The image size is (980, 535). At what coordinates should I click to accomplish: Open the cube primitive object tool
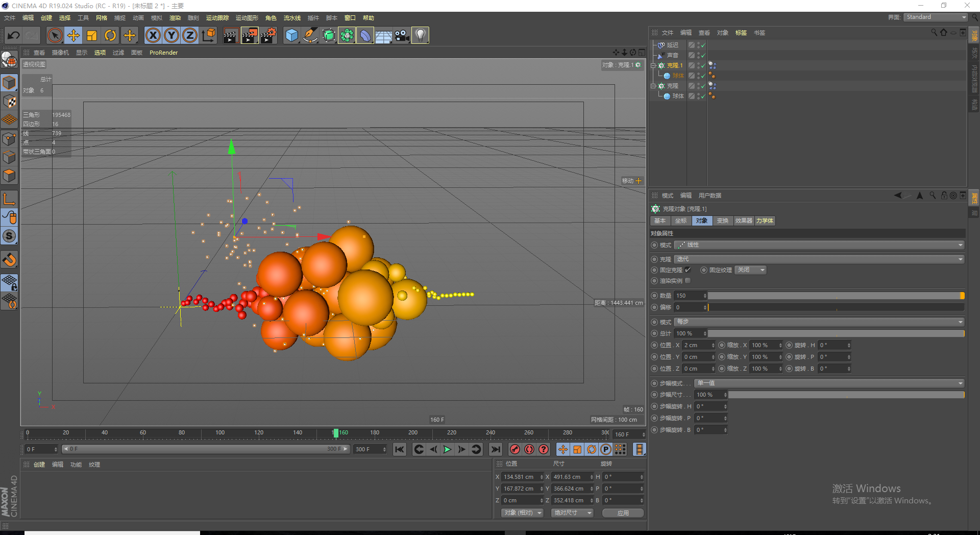[291, 35]
